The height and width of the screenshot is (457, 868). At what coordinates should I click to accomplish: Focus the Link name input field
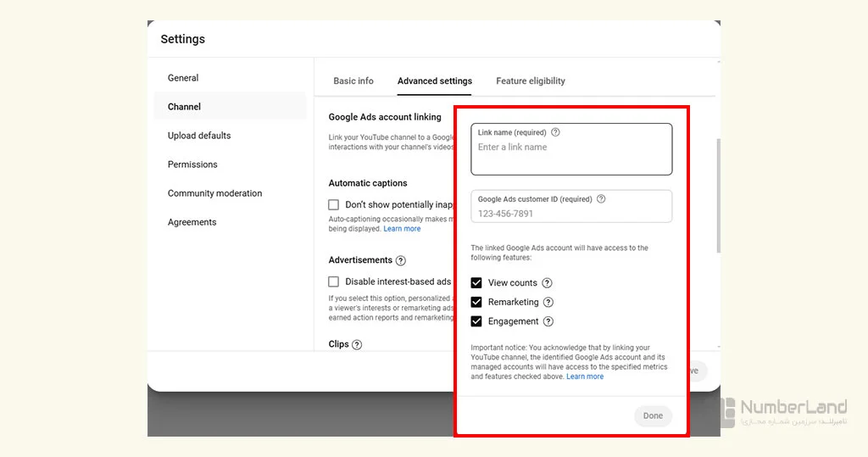[571, 149]
